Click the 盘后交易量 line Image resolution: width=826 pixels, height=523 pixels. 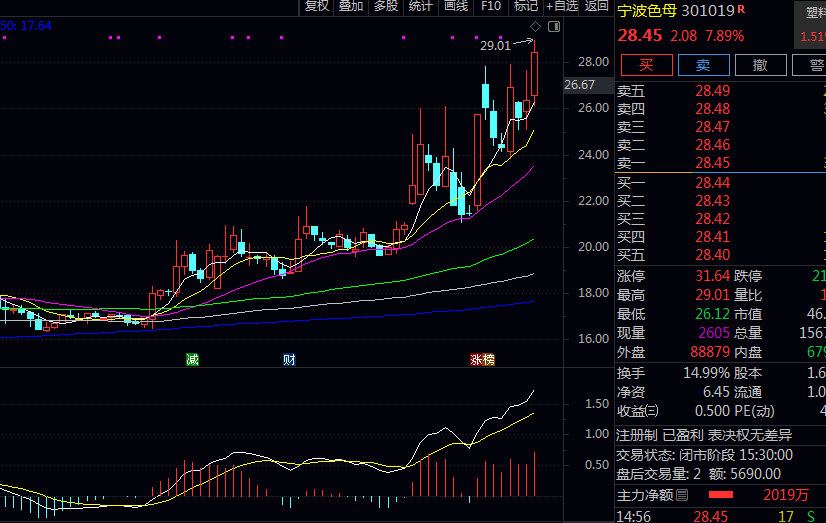pyautogui.click(x=699, y=473)
